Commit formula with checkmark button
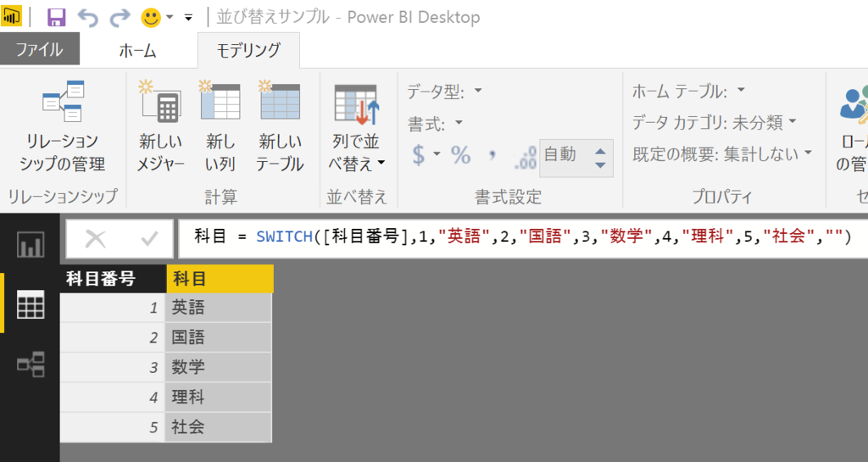The image size is (868, 462). (149, 239)
